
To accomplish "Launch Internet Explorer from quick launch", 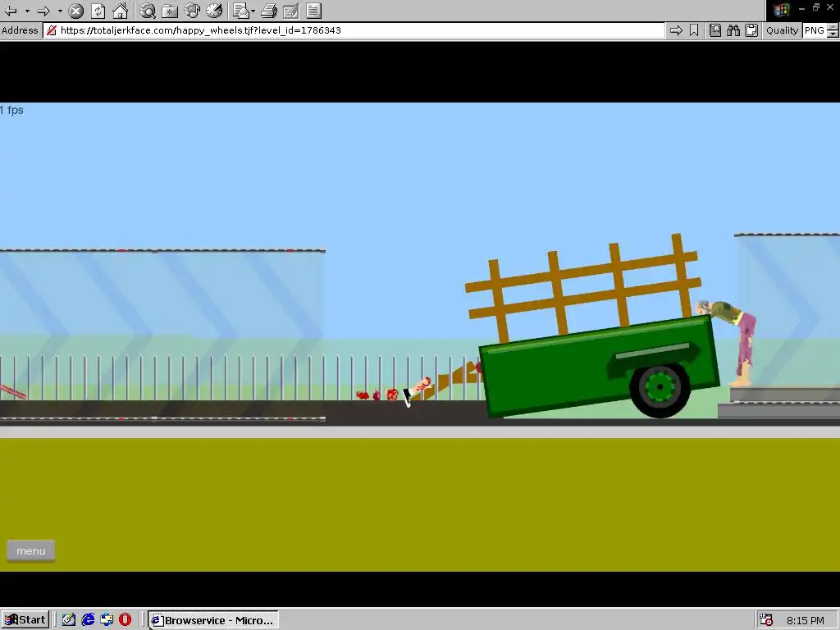I will (x=88, y=620).
